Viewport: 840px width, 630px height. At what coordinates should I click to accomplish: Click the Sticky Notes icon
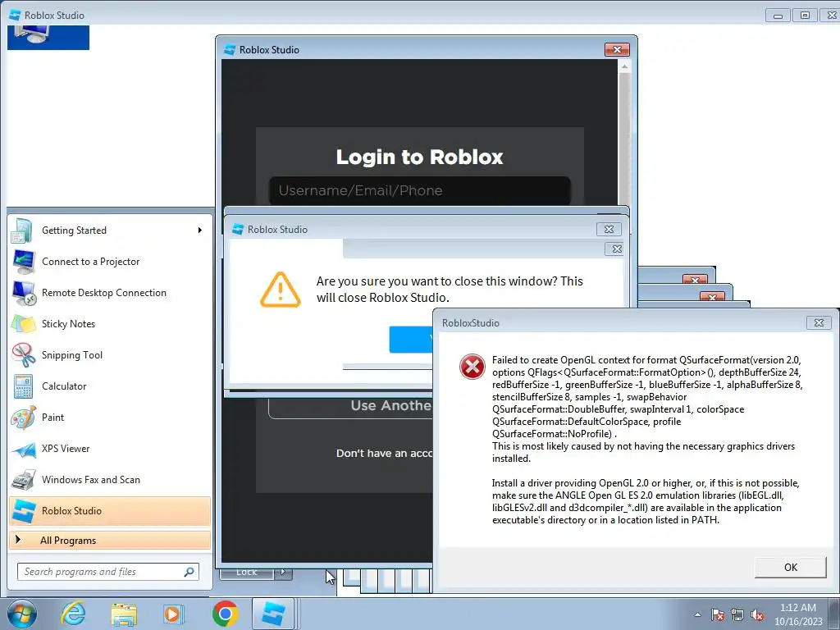click(23, 323)
